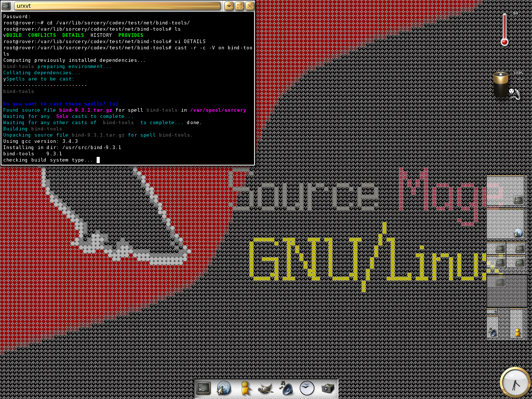Close the urxvt terminal window

click(250, 6)
